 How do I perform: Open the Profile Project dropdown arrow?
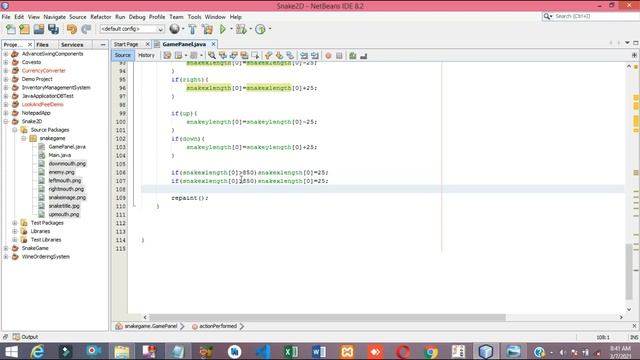[x=270, y=29]
